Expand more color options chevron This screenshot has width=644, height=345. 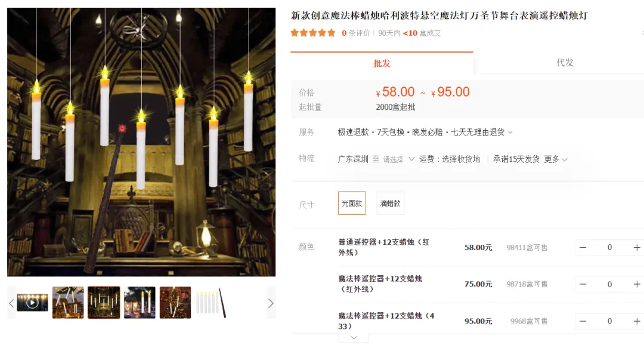(354, 338)
